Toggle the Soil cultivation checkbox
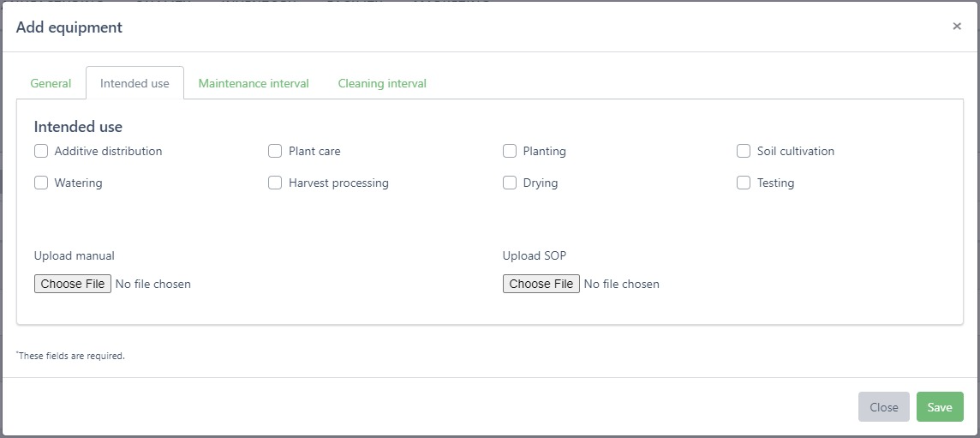The height and width of the screenshot is (438, 980). point(744,151)
